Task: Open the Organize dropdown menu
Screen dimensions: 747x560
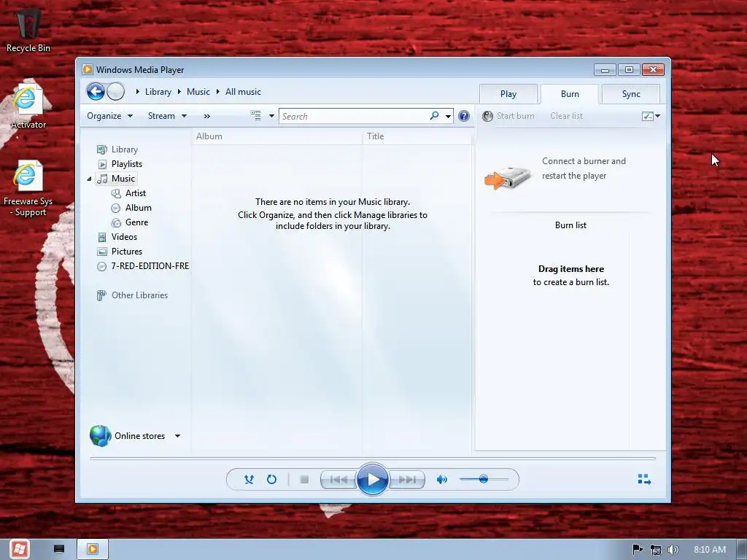Action: 109,116
